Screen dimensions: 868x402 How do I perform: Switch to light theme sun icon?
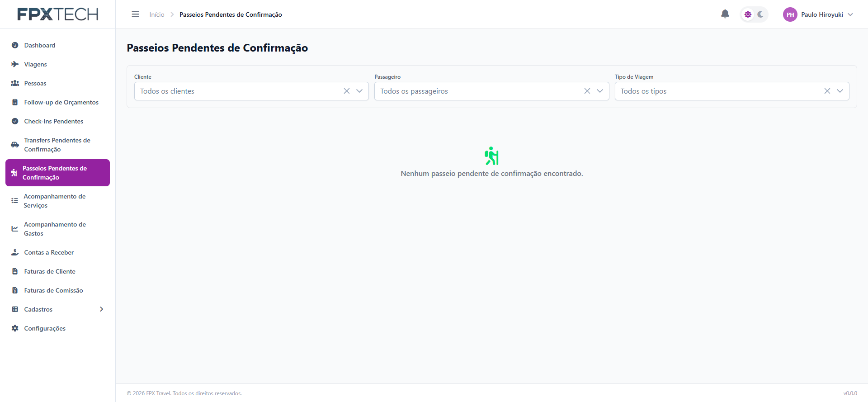coord(748,14)
